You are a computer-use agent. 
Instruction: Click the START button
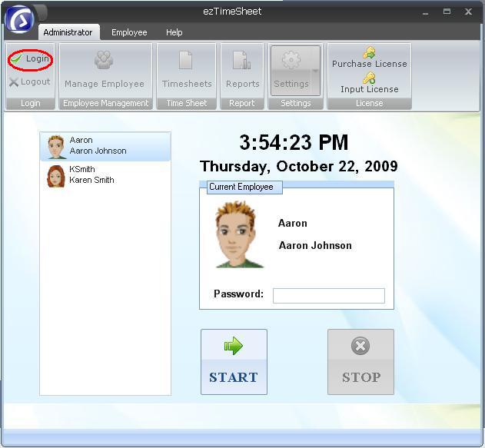(x=234, y=362)
